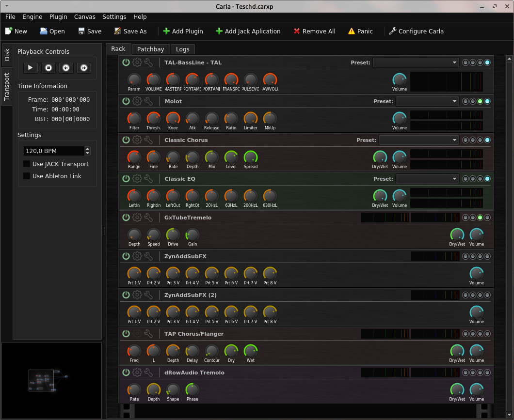Viewport: 514px width, 420px height.
Task: Disable the Molot plugin power button
Action: pos(126,101)
